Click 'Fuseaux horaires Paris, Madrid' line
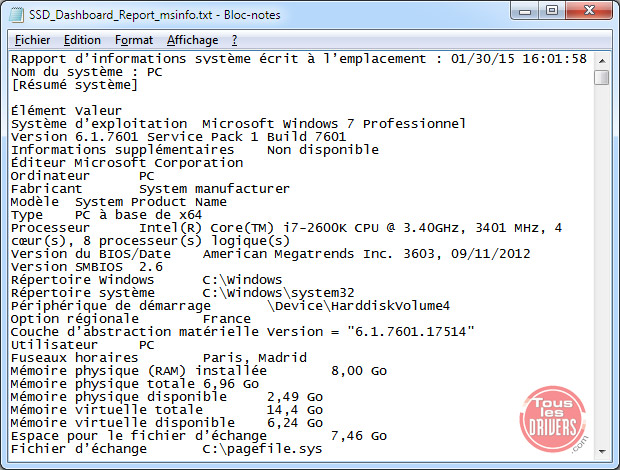The width and height of the screenshot is (620, 470). pos(159,358)
